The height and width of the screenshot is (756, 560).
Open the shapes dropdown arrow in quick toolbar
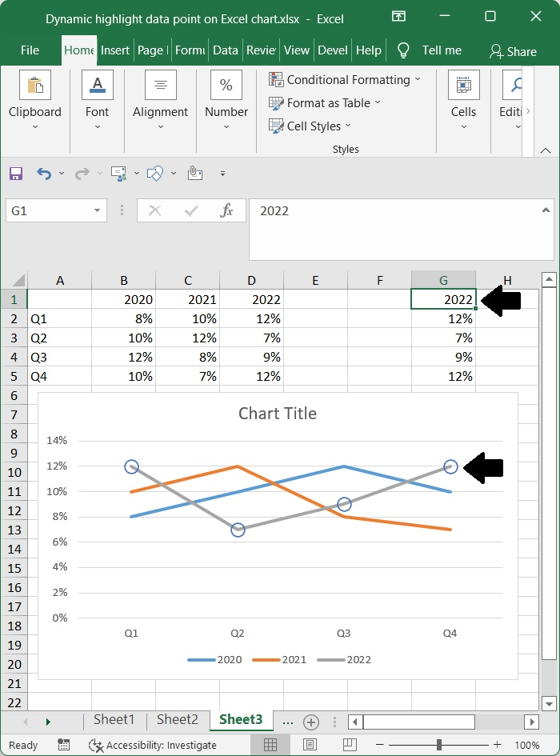click(173, 174)
